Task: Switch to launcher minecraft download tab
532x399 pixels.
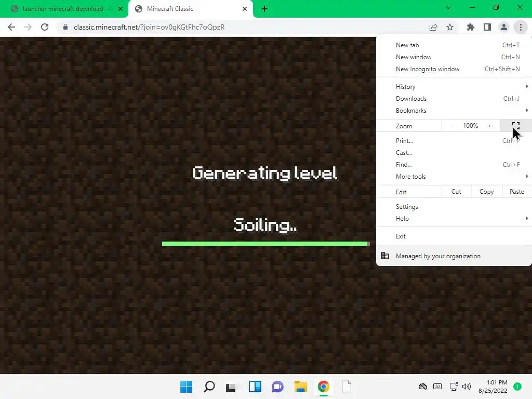Action: (64, 9)
